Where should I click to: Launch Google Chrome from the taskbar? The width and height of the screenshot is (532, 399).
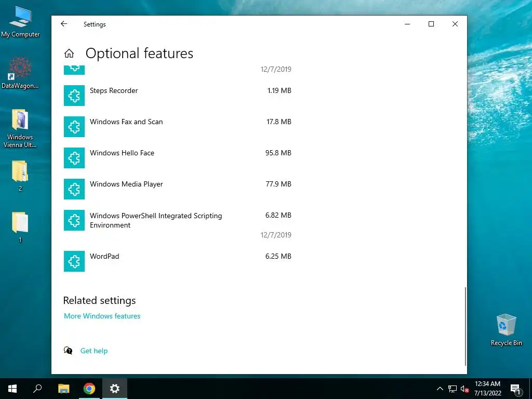pos(89,389)
